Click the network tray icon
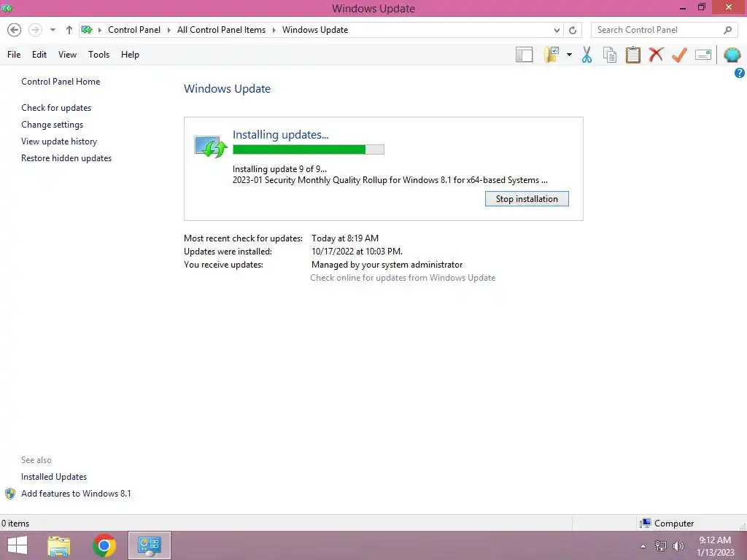Screen dimensions: 747x560 (661, 546)
